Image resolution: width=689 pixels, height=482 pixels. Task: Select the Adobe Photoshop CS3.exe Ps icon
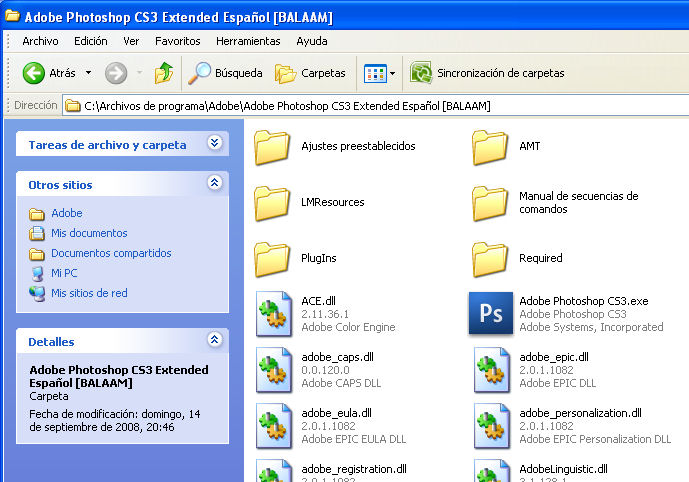click(491, 313)
